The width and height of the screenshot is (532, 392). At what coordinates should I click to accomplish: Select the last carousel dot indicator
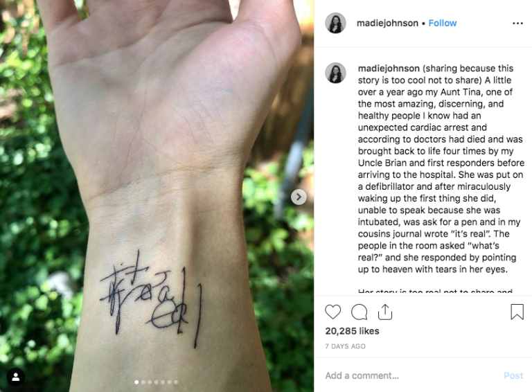[176, 382]
